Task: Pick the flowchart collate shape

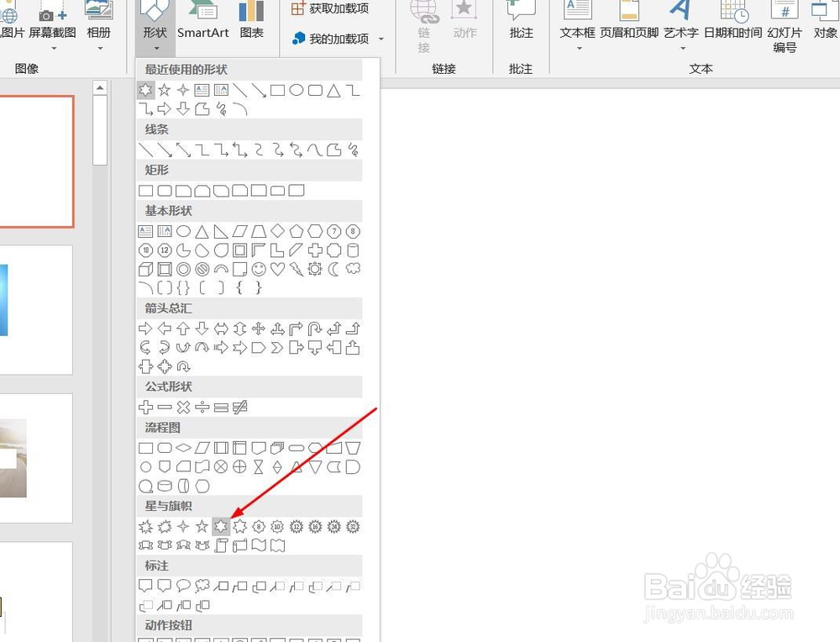Action: 258,467
